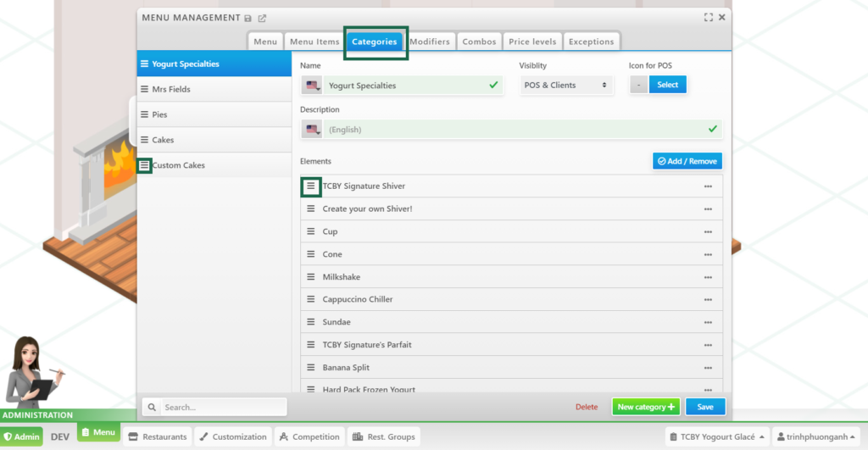Click the New category button
Screen dimensions: 868x450
click(x=645, y=407)
